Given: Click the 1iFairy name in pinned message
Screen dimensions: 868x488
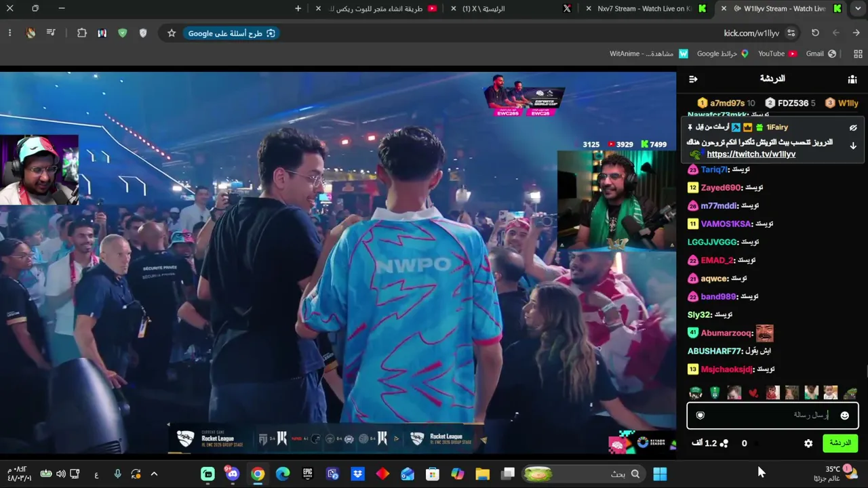Looking at the screenshot, I should (x=777, y=127).
